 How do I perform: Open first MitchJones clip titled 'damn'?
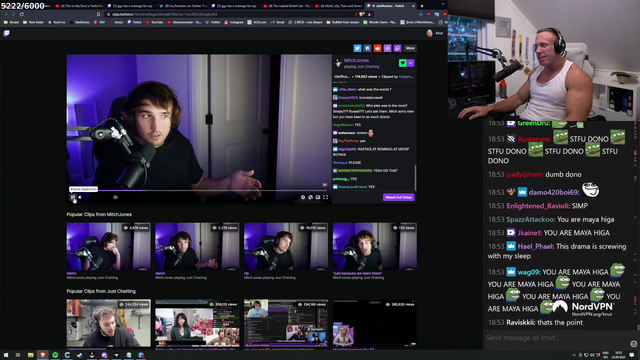click(109, 246)
